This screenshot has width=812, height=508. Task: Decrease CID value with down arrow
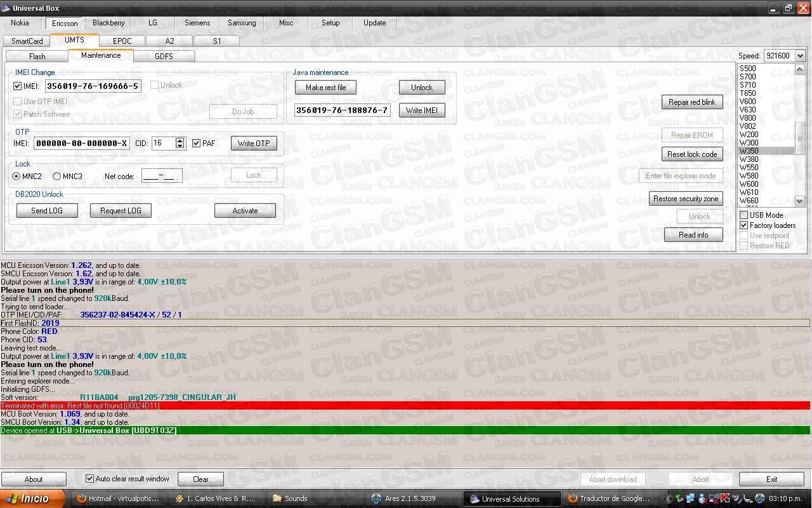click(x=180, y=146)
